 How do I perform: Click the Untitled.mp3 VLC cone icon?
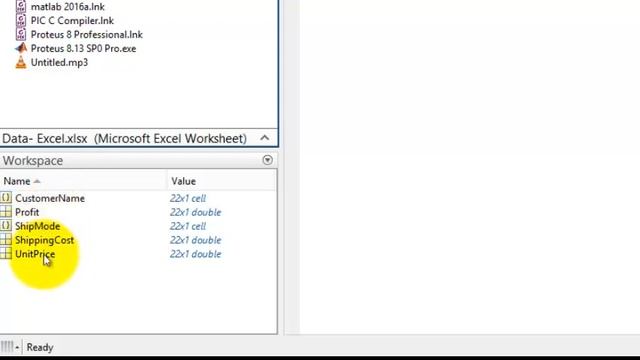coord(21,62)
